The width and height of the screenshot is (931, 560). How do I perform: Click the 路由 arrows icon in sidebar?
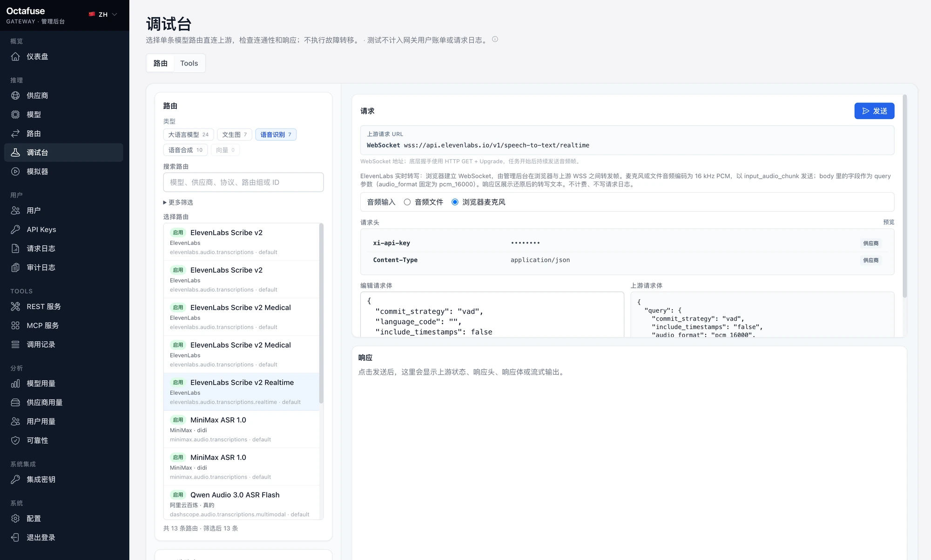[x=15, y=134]
